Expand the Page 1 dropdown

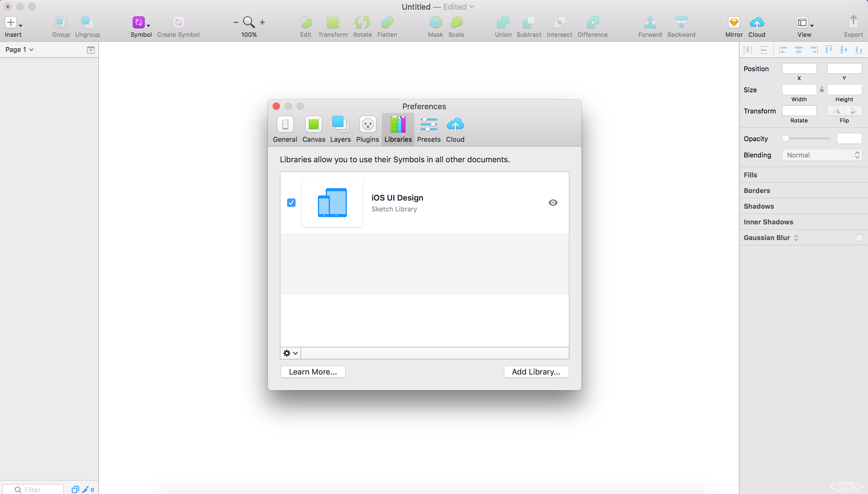(x=19, y=49)
